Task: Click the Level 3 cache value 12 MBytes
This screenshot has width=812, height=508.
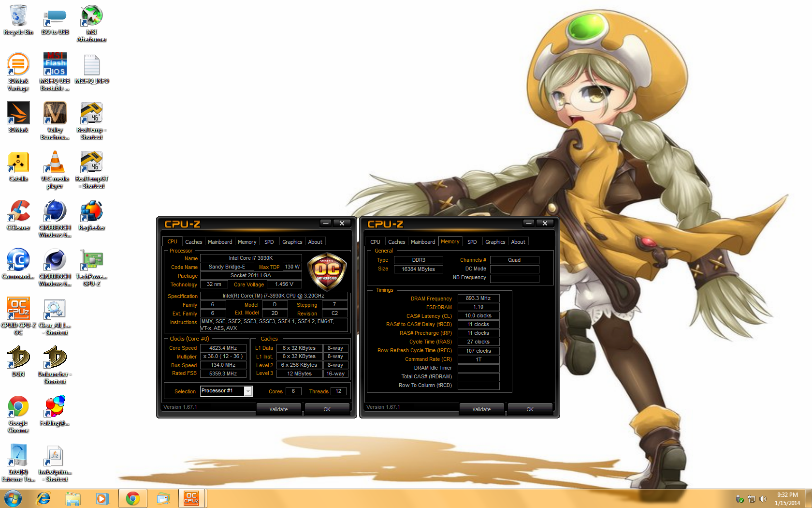Action: 300,374
